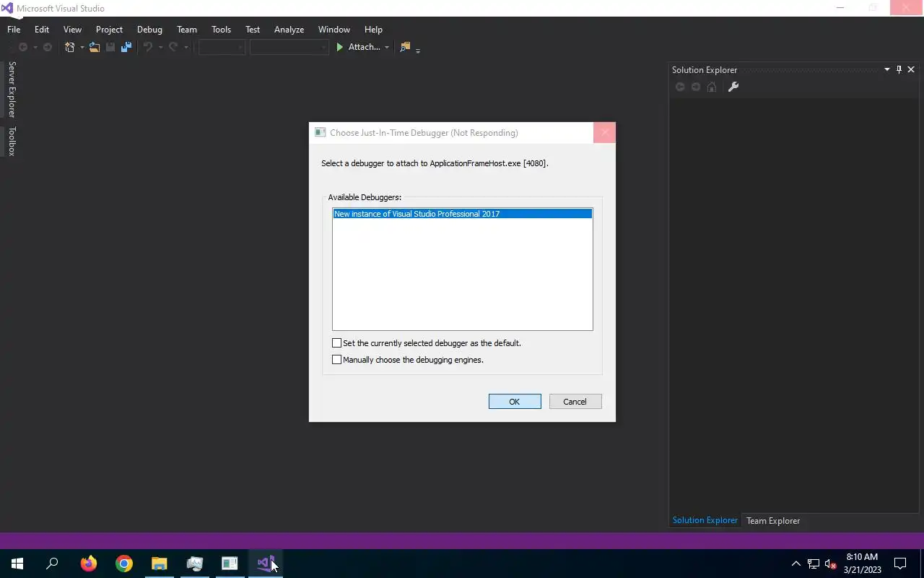Viewport: 924px width, 578px height.
Task: Click the taskbar clock showing 8:10 AM
Action: coord(862,564)
